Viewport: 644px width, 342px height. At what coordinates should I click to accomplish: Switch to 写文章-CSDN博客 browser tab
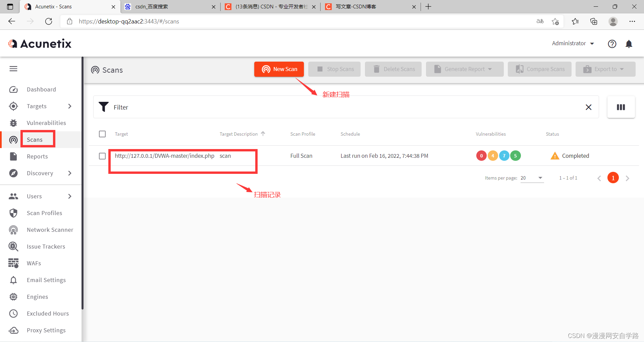click(370, 7)
